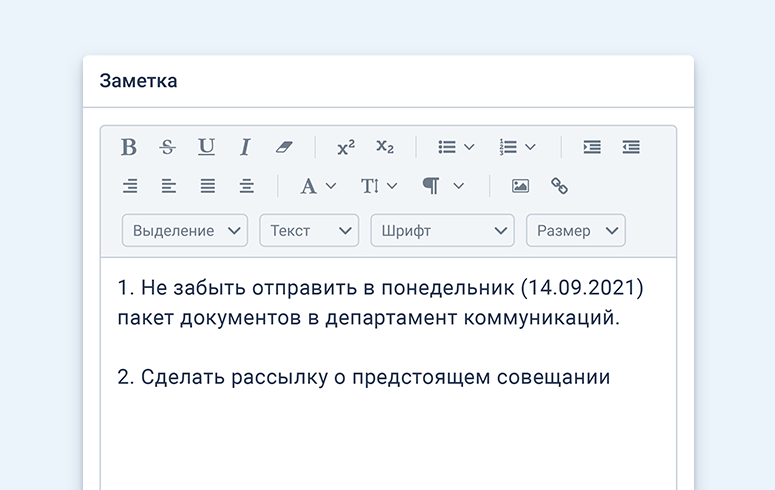Align text to the left

(x=169, y=186)
